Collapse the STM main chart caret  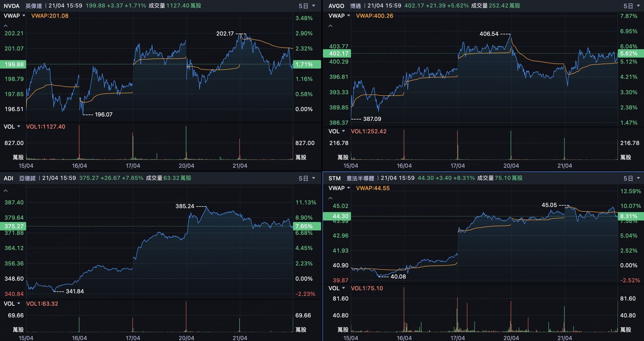tap(331, 197)
